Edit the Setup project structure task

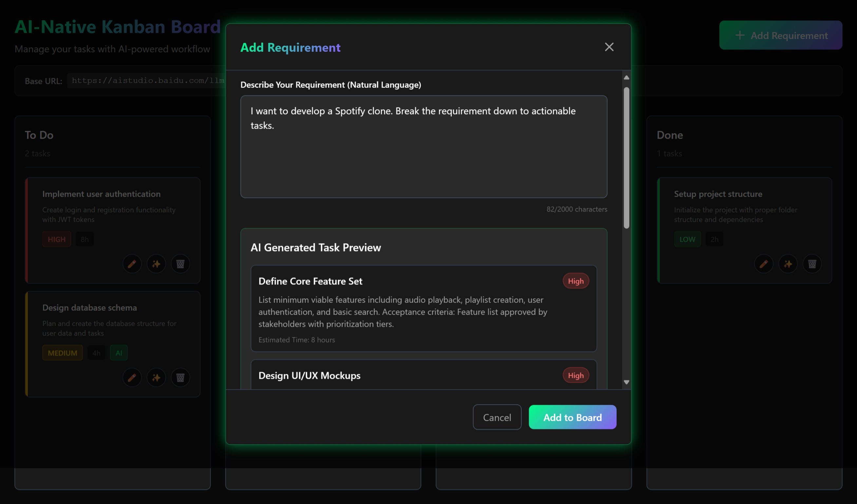(x=764, y=264)
